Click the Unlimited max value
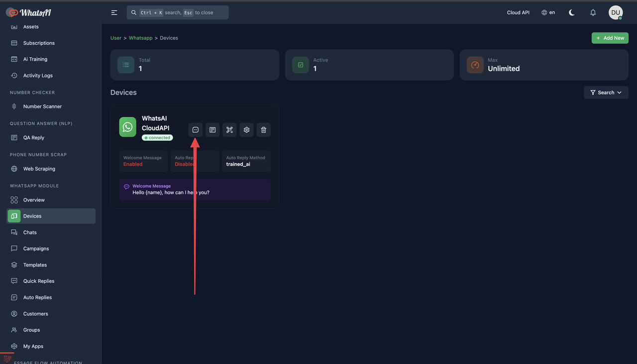Image resolution: width=637 pixels, height=364 pixels. [504, 69]
